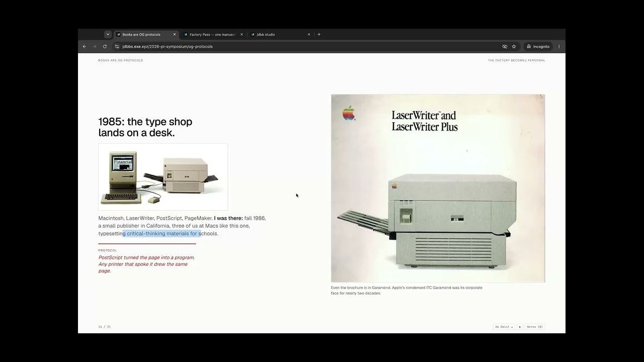
Task: Close the Factory Pass tab
Action: pyautogui.click(x=242, y=34)
